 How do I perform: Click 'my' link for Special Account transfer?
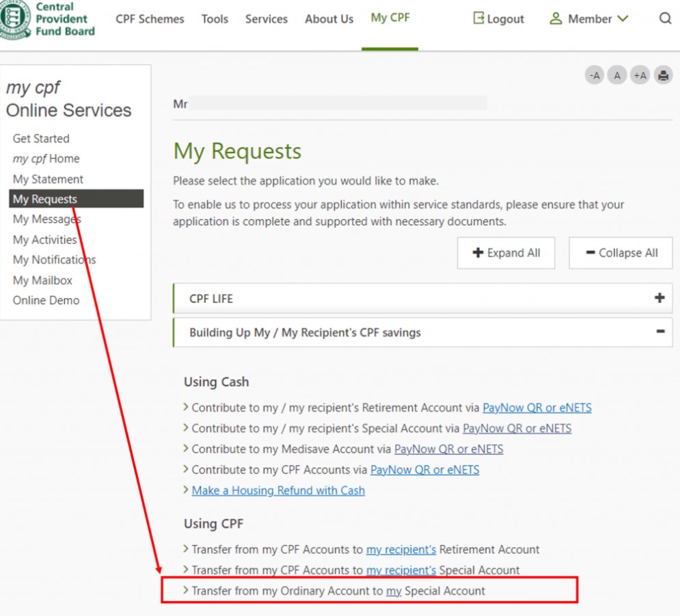(394, 591)
